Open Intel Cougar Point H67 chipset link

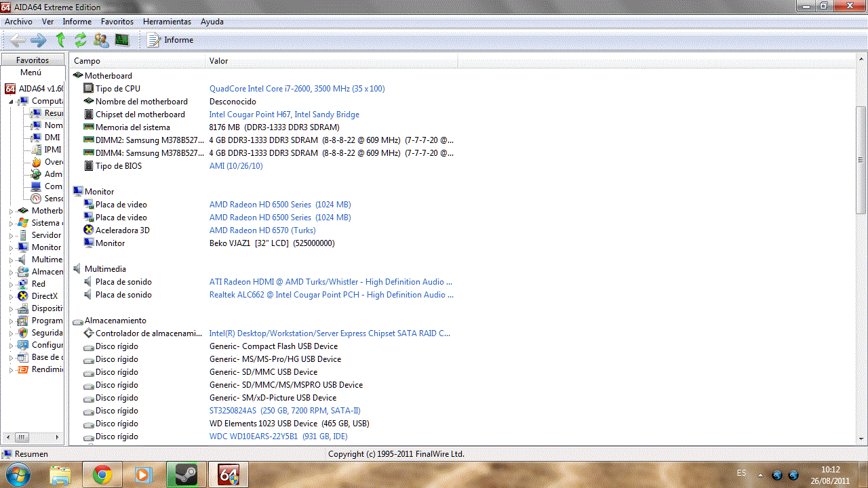click(284, 115)
